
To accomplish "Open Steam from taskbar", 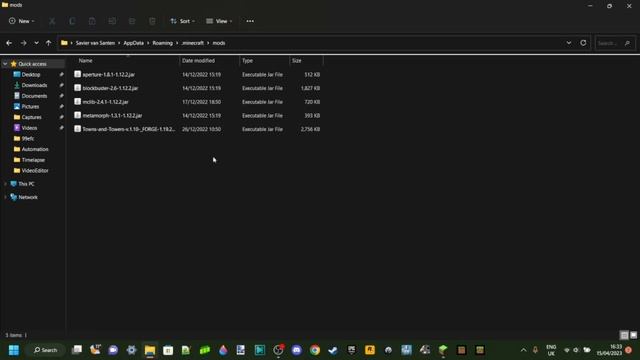I will 333,350.
